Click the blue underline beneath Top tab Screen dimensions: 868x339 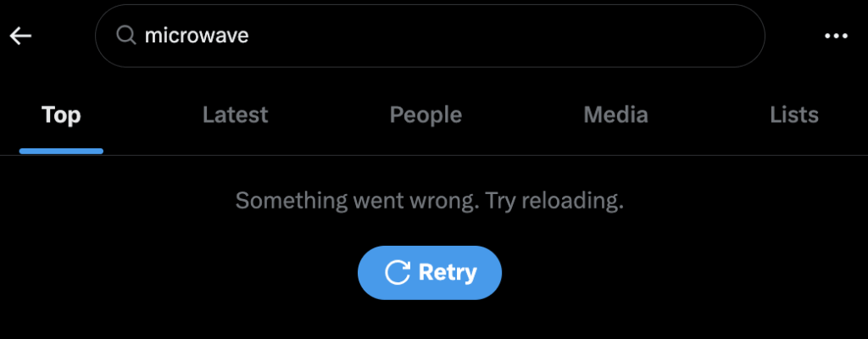(x=61, y=151)
